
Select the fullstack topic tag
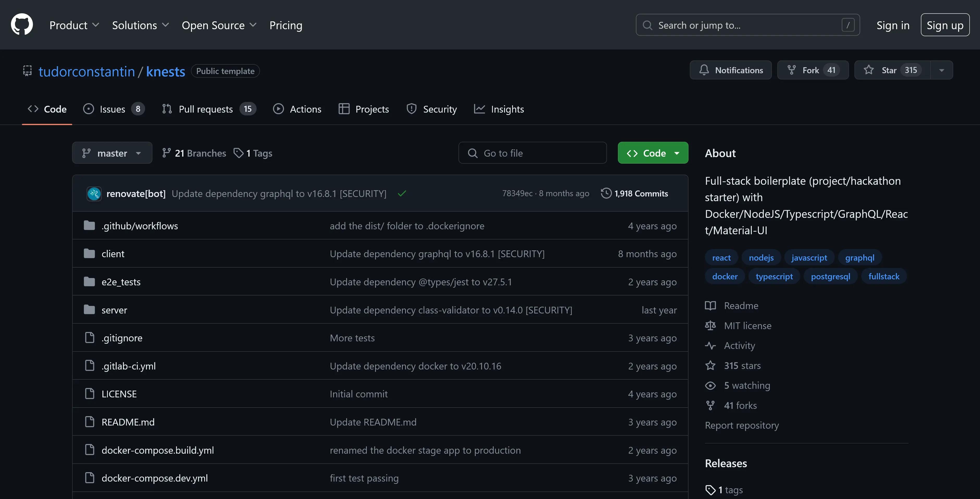click(x=884, y=276)
